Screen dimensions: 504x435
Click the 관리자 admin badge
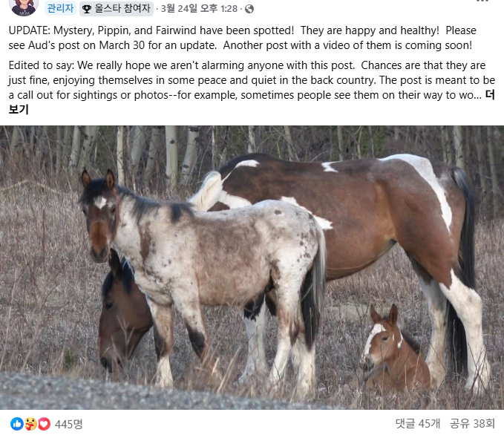60,8
